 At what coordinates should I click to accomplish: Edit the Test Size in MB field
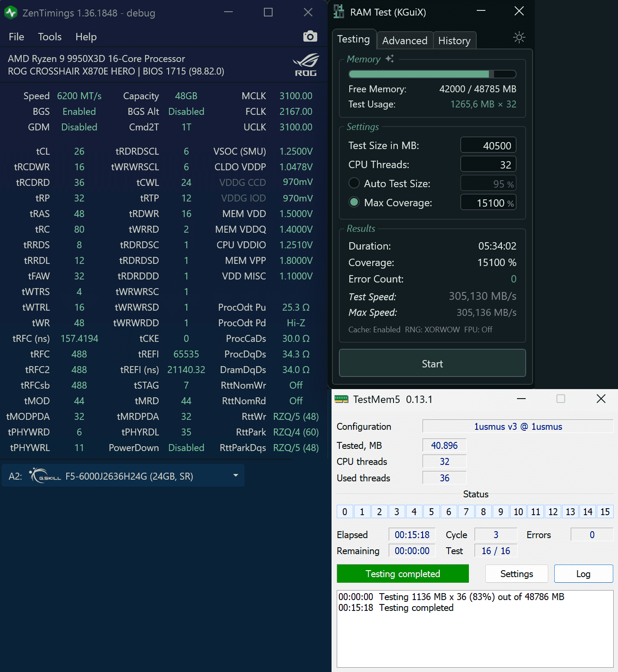tap(488, 145)
